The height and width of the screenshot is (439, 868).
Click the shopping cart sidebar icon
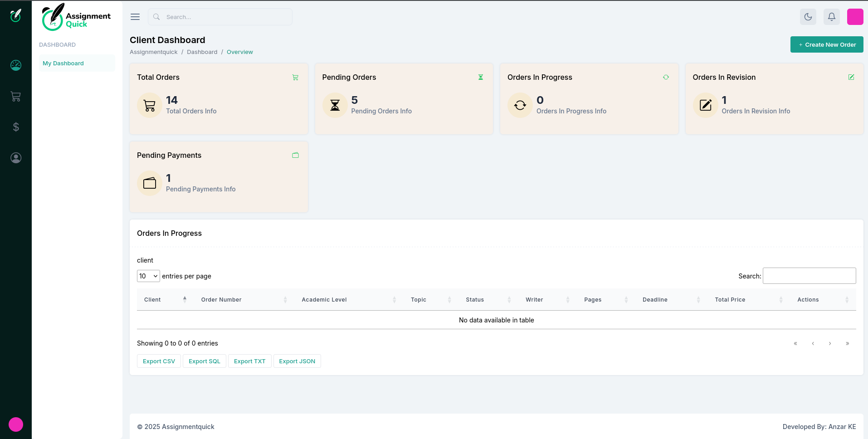16,96
